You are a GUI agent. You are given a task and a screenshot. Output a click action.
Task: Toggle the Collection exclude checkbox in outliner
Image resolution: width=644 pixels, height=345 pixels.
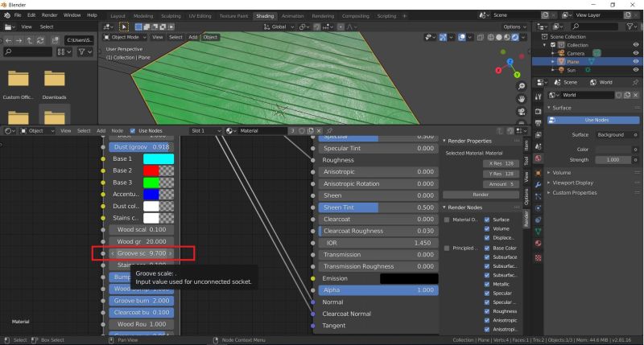[x=553, y=45]
